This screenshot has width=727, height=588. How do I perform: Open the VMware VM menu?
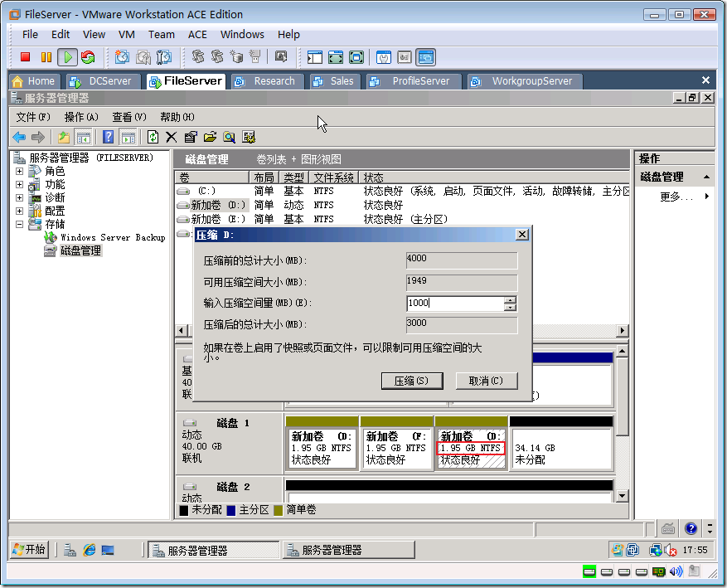pyautogui.click(x=127, y=34)
